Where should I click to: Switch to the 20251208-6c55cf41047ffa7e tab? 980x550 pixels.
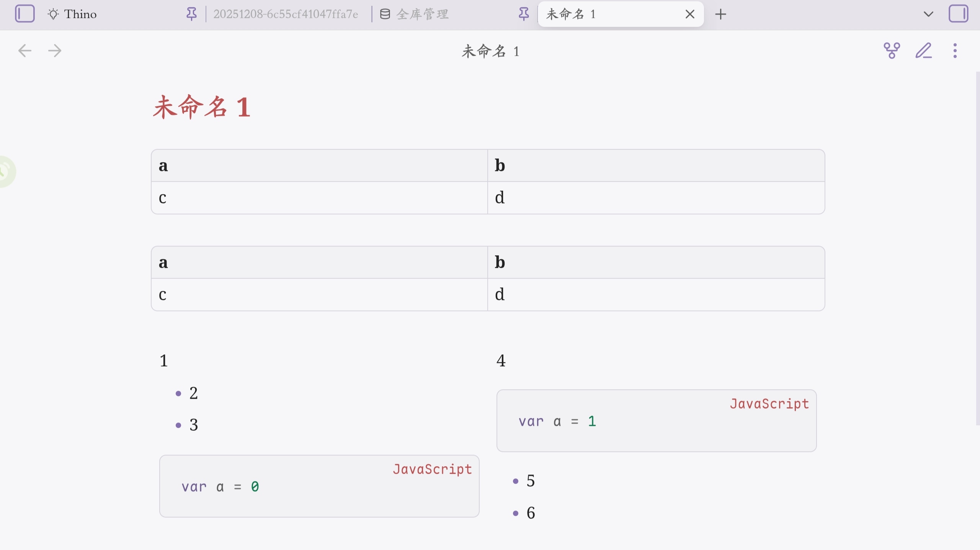(x=286, y=14)
